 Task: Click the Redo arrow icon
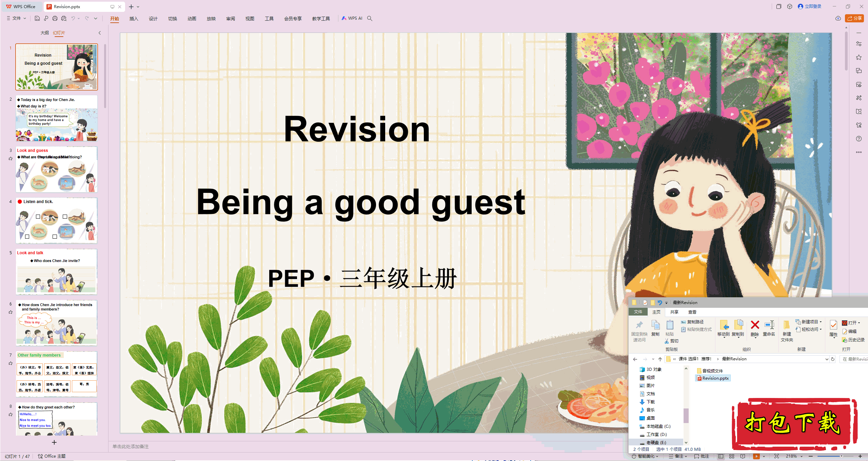(87, 18)
